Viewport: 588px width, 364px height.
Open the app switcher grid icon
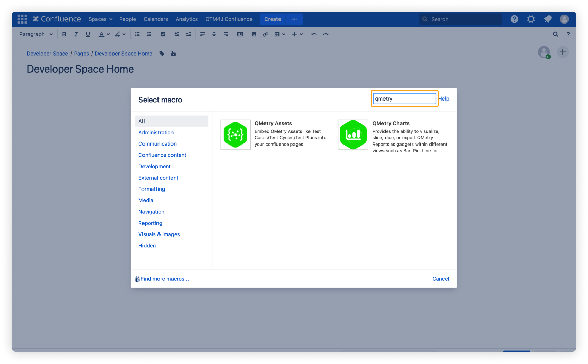22,19
